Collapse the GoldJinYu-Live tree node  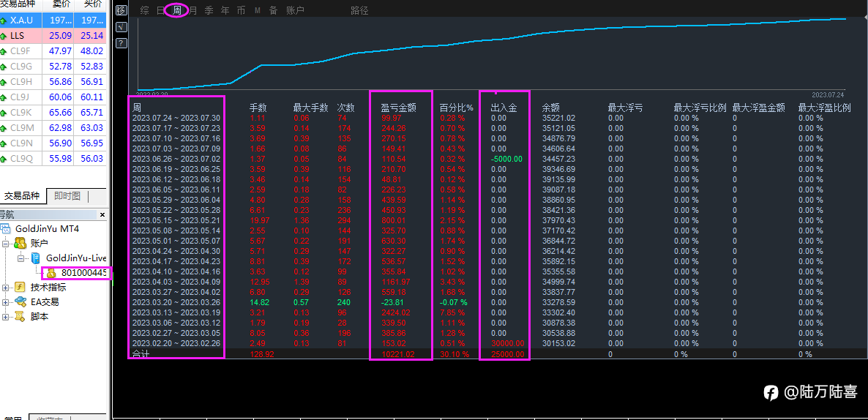[x=21, y=258]
